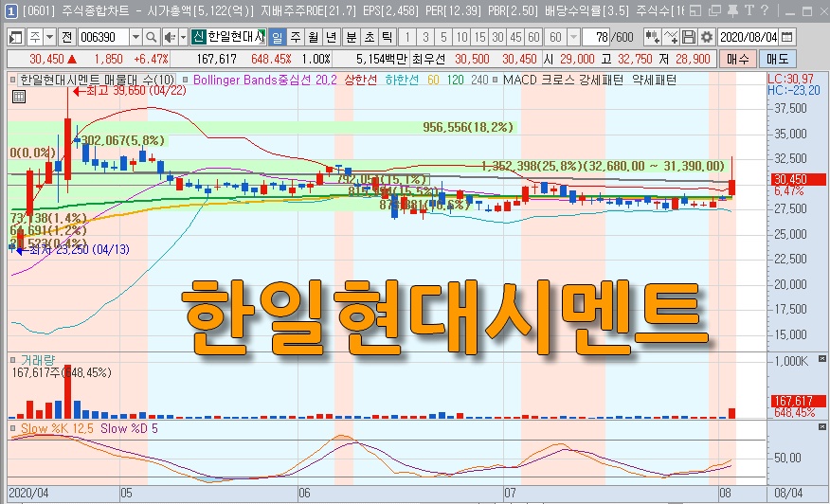This screenshot has height=504, width=830.
Task: Open the candlestick chart type tool
Action: pyautogui.click(x=652, y=37)
